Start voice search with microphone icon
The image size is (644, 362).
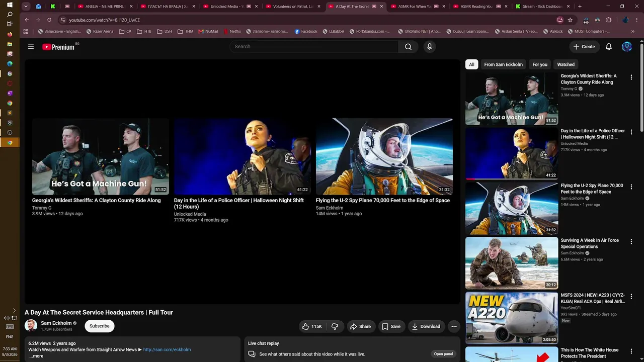(429, 47)
